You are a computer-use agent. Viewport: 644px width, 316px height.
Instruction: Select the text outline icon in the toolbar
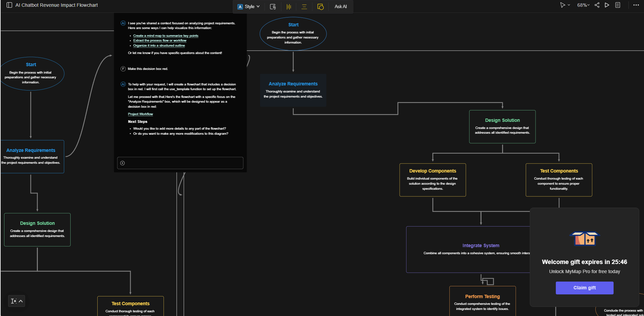pos(304,6)
